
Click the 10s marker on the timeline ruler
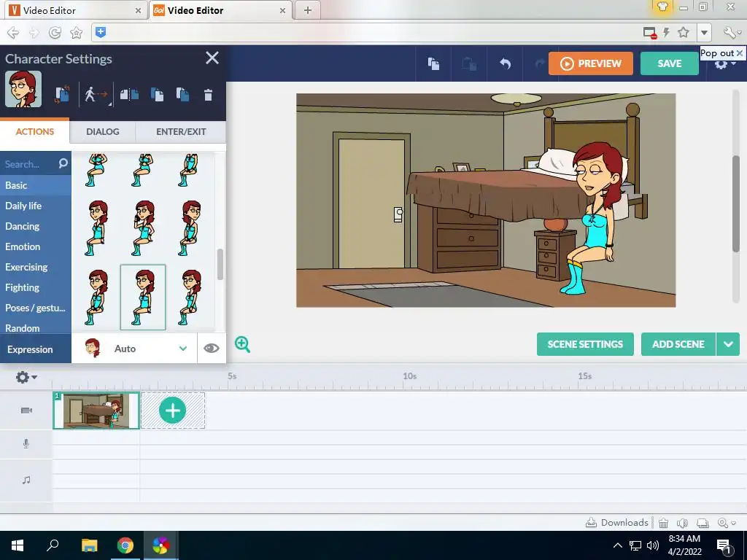point(410,376)
